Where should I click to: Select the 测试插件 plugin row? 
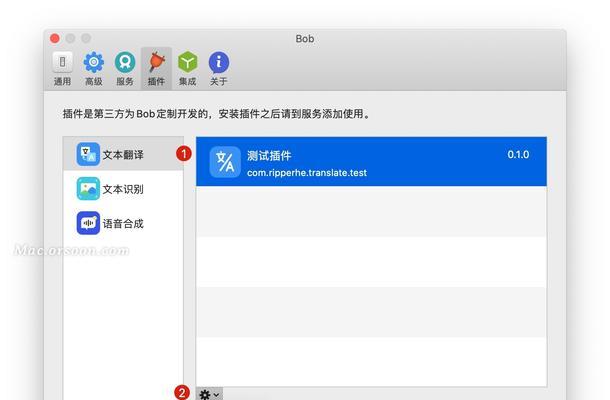point(371,161)
